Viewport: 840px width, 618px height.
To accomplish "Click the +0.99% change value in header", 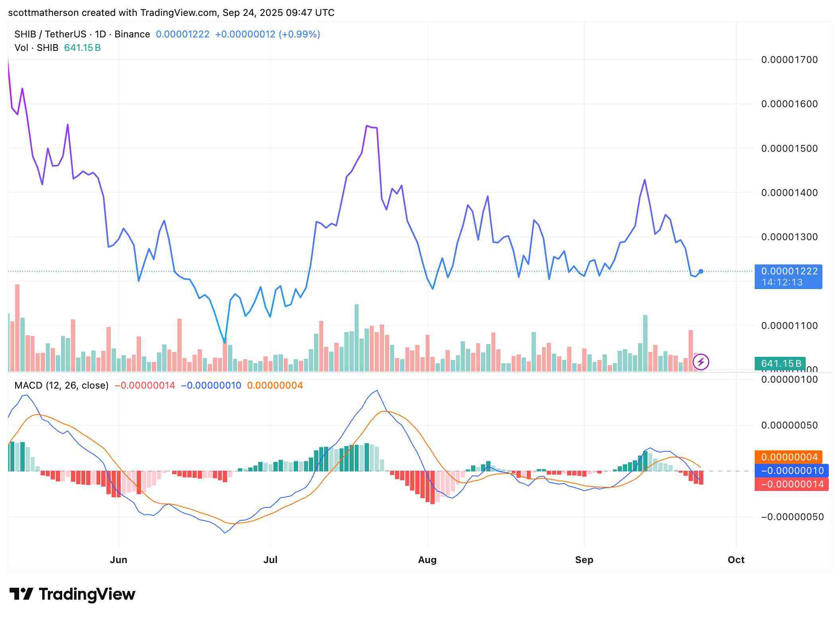I will click(299, 34).
